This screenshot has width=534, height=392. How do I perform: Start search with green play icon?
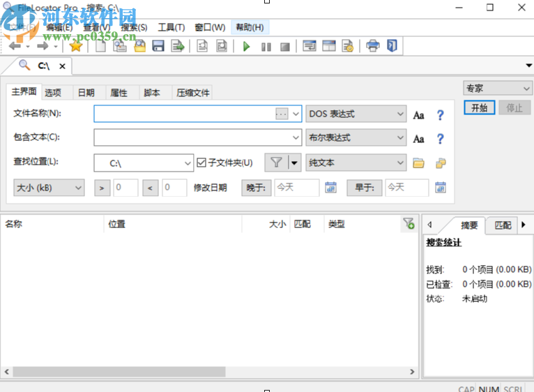pyautogui.click(x=247, y=46)
